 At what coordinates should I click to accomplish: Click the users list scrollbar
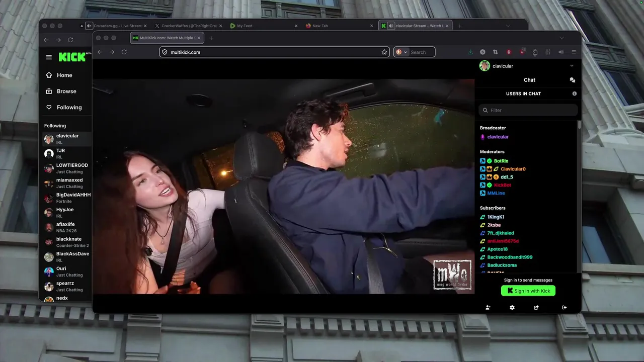point(579,124)
